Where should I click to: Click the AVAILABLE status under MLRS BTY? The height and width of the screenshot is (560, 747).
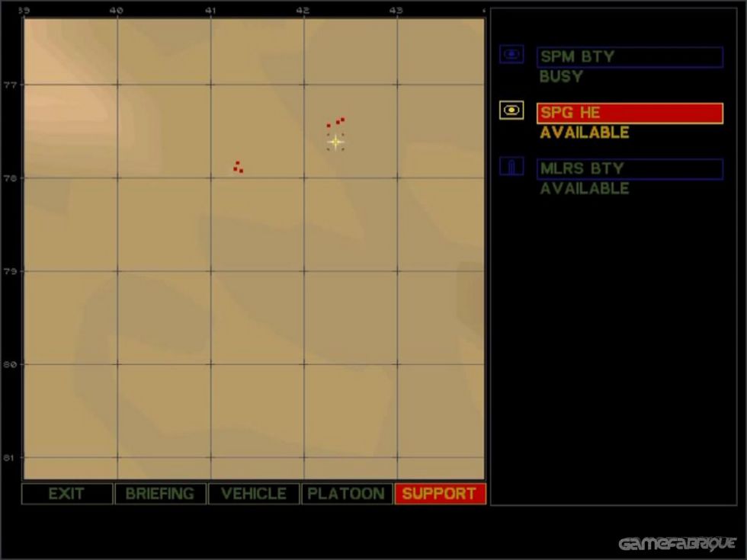(x=585, y=189)
